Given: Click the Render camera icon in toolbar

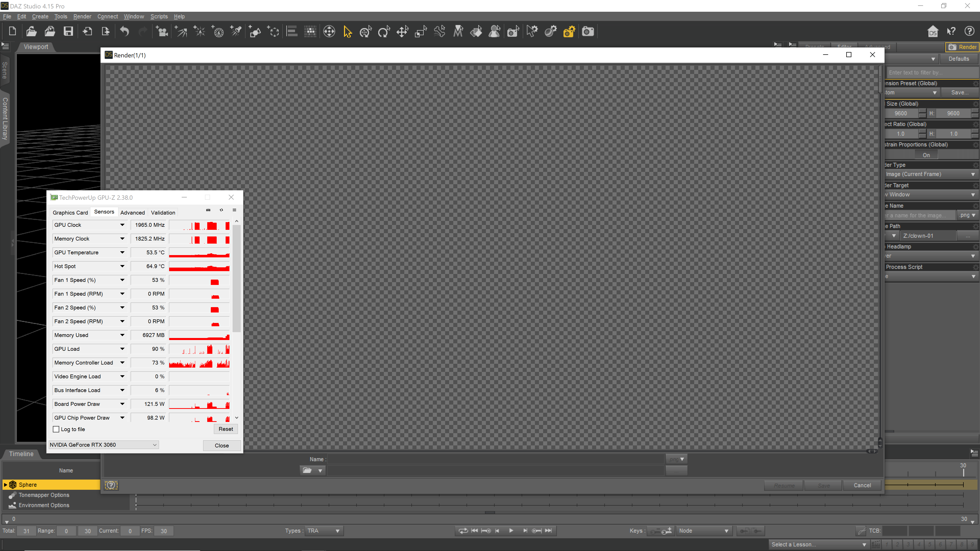Looking at the screenshot, I should [588, 31].
